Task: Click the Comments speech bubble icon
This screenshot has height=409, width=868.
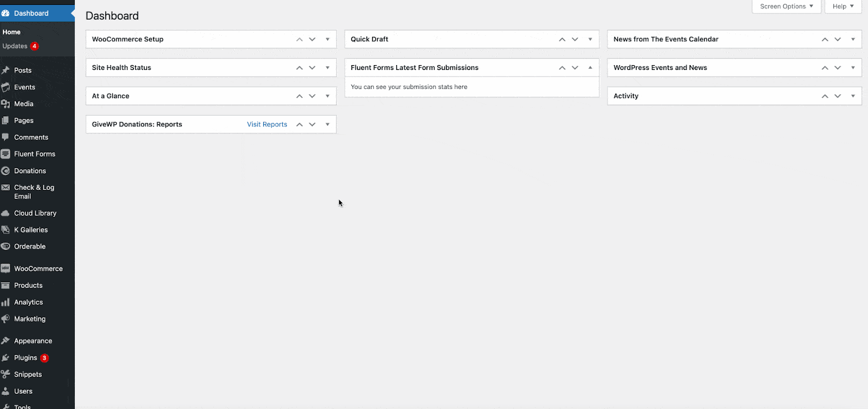Action: coord(5,137)
